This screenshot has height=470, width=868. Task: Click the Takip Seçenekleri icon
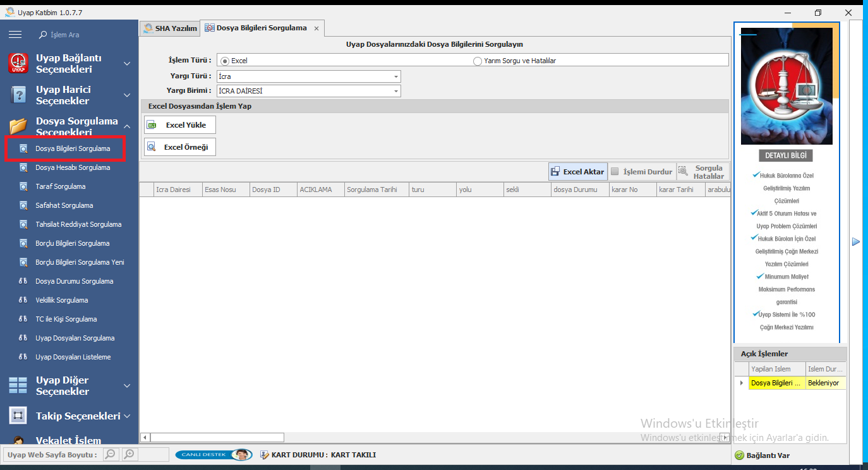tap(18, 416)
